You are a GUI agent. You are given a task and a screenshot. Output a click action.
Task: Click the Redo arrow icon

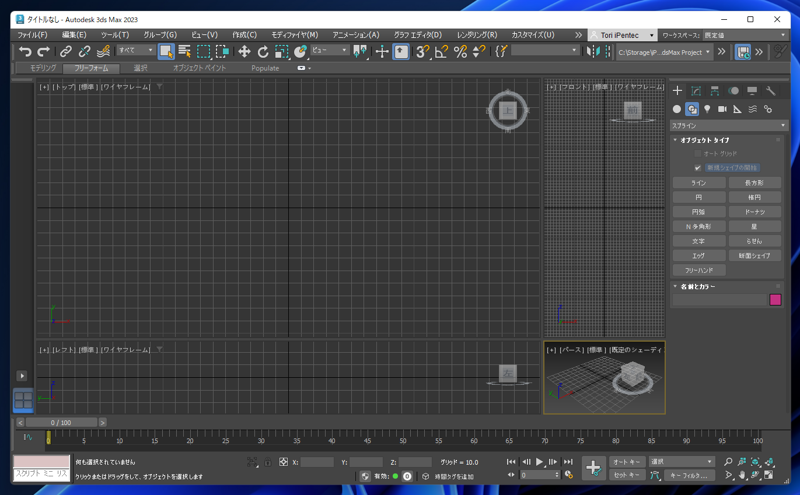point(43,52)
